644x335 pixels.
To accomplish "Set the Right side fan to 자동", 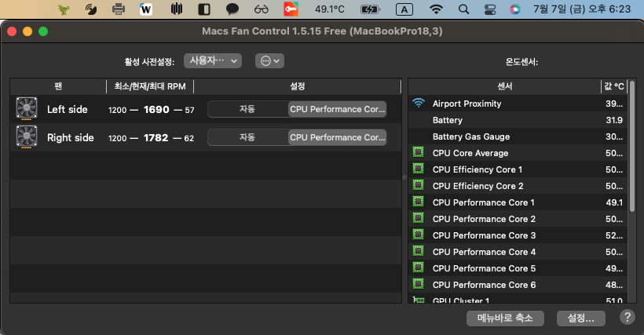I will click(x=247, y=137).
